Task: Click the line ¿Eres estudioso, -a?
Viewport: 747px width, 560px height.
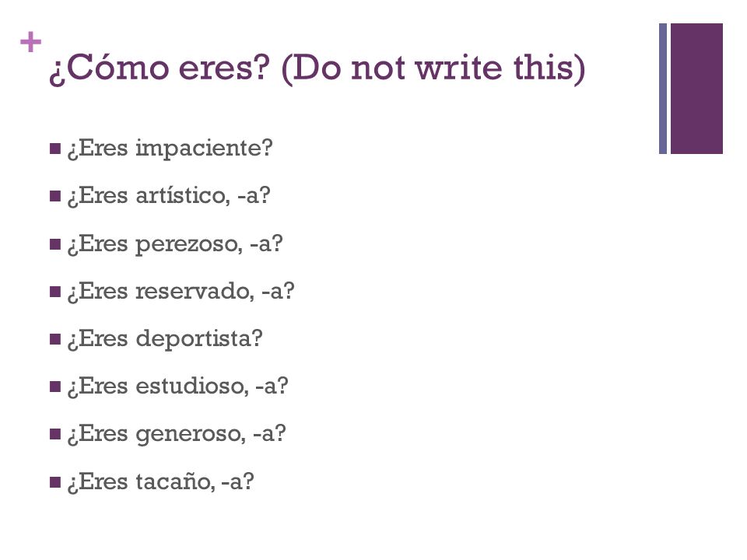Action: pos(178,386)
